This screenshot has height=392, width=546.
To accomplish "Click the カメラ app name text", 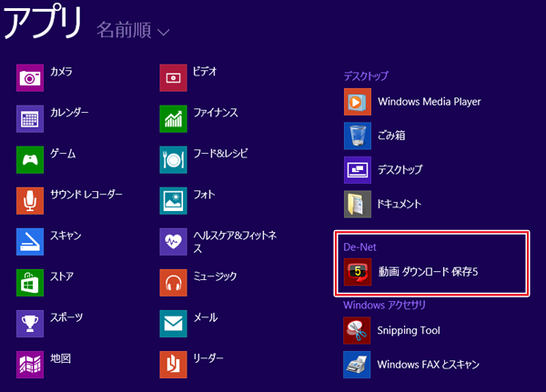I will coord(61,71).
